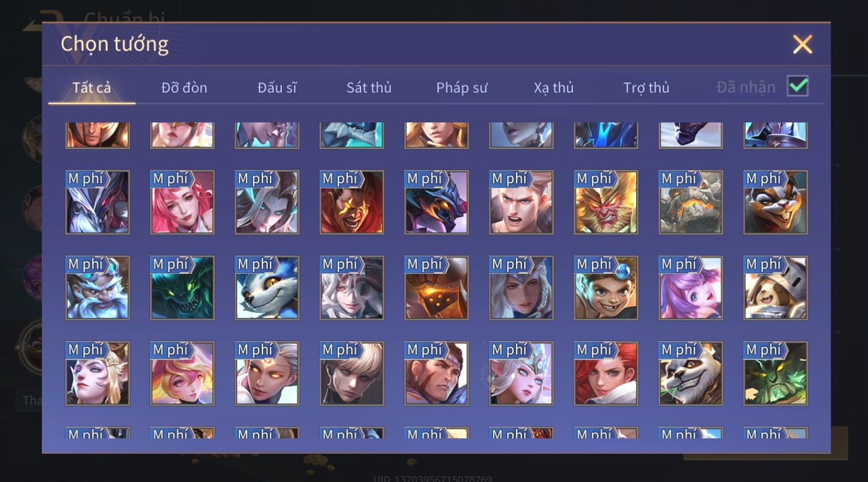Select the blue-bearded dwarf hero
This screenshot has height=482, width=868.
[97, 288]
